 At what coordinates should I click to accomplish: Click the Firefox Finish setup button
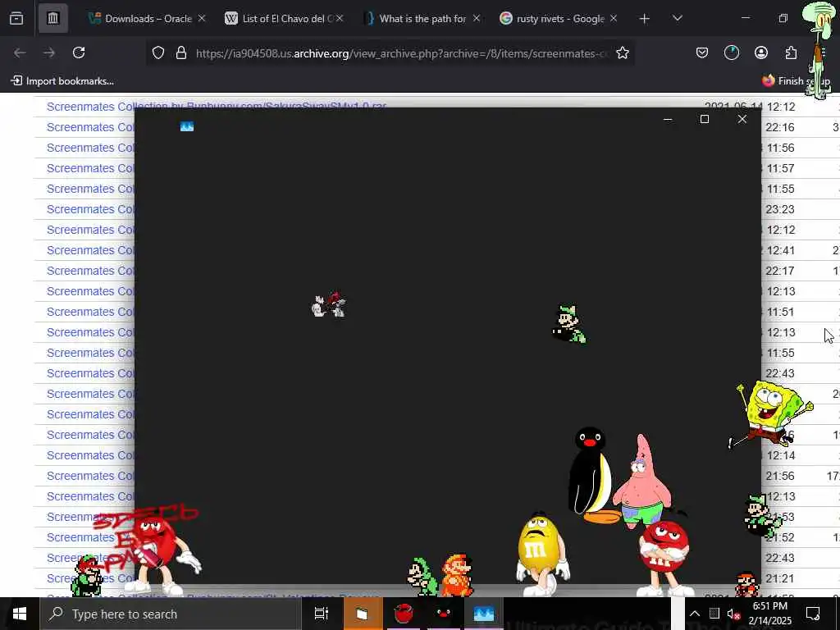[796, 81]
